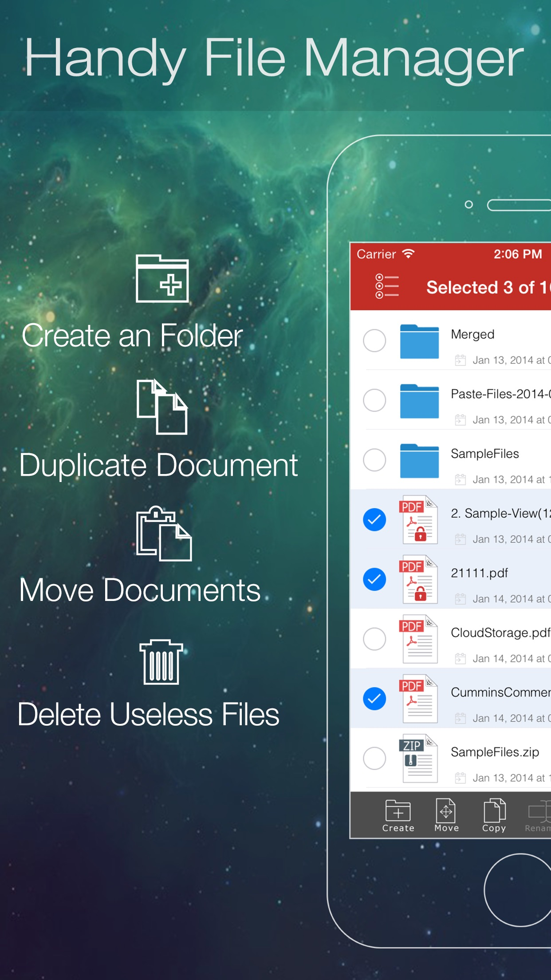Tap the locked PDF icon for 2. Sample-View
Screen dimensions: 551x980
coord(418,520)
